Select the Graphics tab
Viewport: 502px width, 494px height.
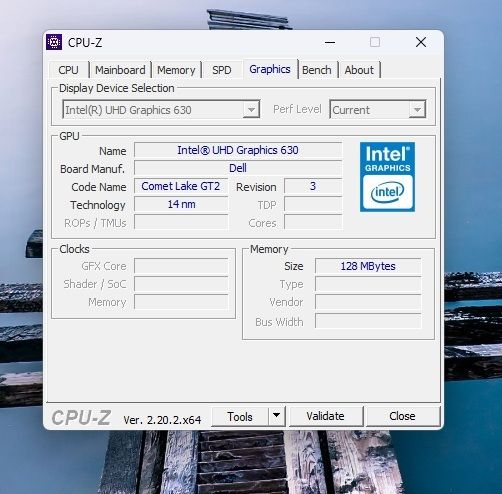(x=270, y=69)
